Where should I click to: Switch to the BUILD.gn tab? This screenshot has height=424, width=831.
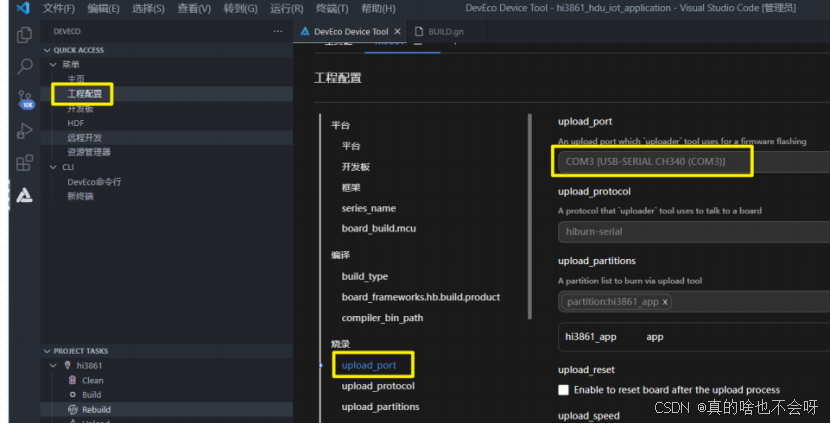tap(446, 32)
